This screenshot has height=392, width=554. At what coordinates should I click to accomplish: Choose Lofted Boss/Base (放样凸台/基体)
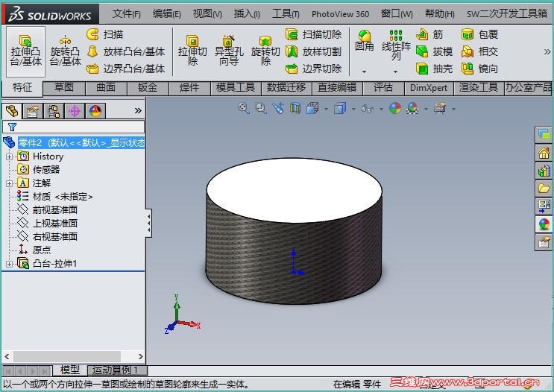coord(125,51)
